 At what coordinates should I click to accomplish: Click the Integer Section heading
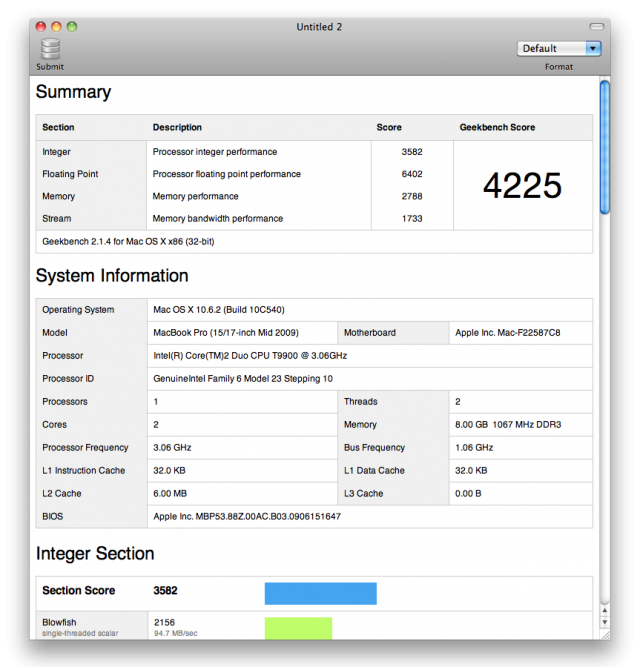pyautogui.click(x=95, y=554)
